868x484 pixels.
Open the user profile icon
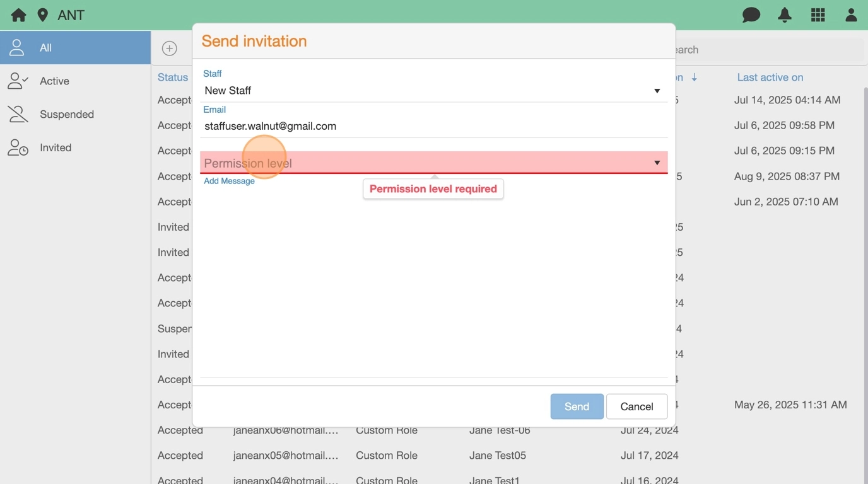tap(851, 15)
